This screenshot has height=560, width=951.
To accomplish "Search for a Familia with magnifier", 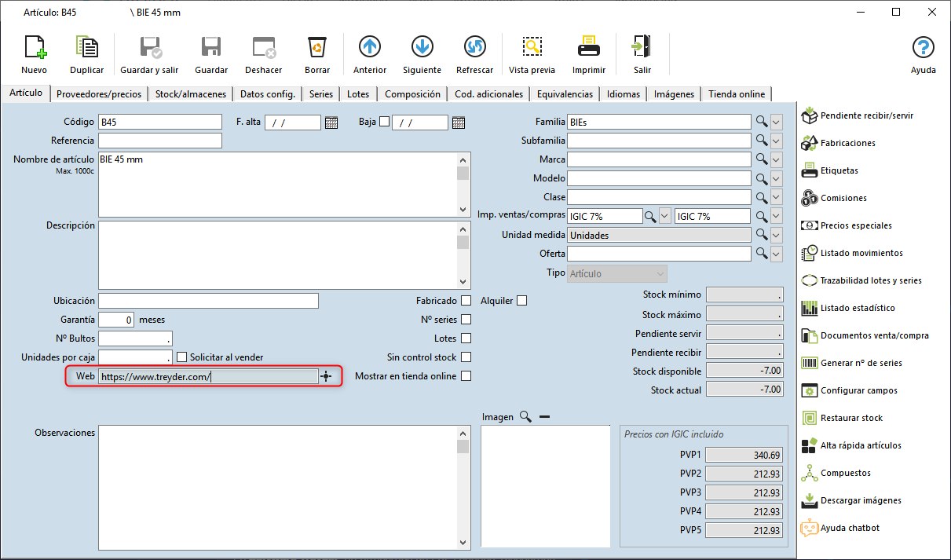I will coord(760,122).
